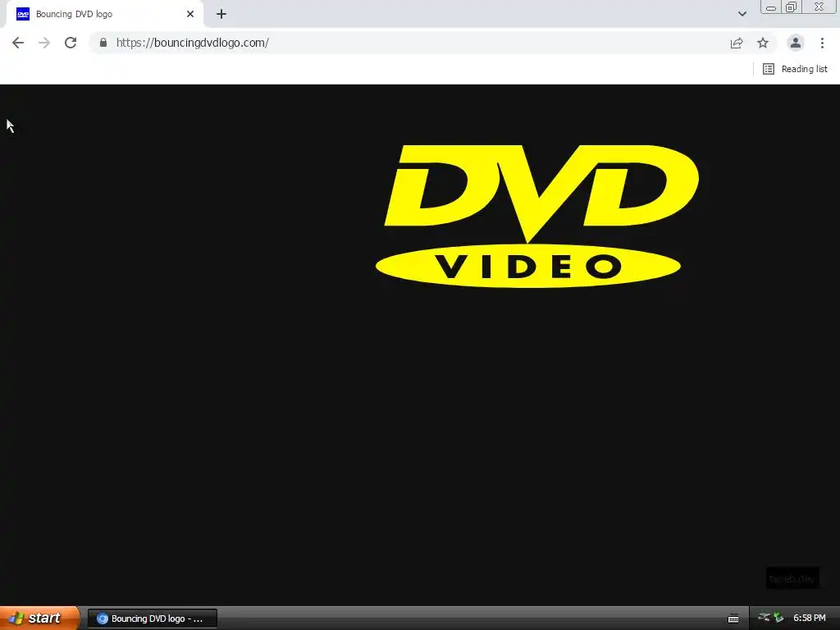Select the Bouncing DVD logo tab
This screenshot has width=840, height=630.
point(104,14)
